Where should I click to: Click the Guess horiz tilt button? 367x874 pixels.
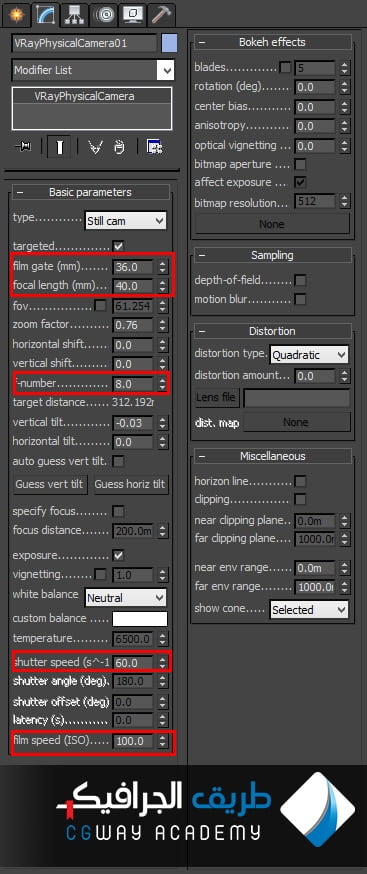[x=130, y=484]
